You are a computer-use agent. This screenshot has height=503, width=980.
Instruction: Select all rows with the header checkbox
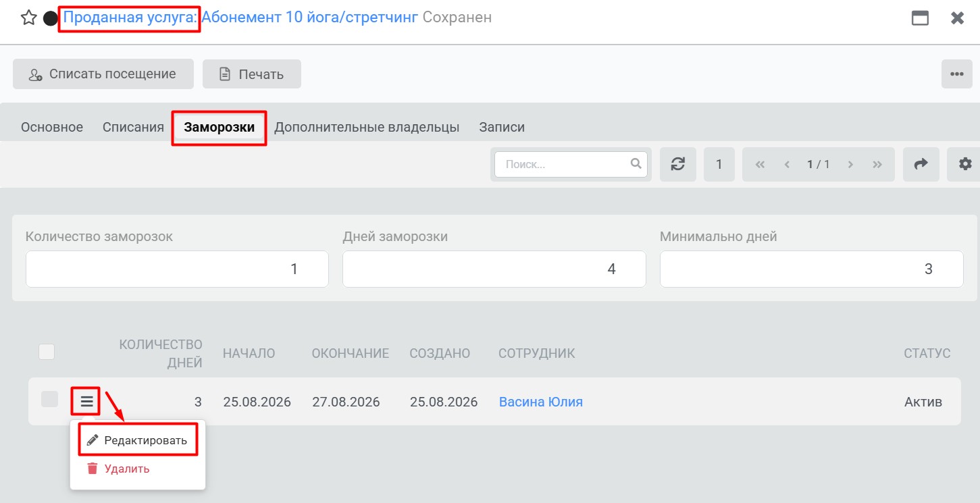[x=47, y=352]
